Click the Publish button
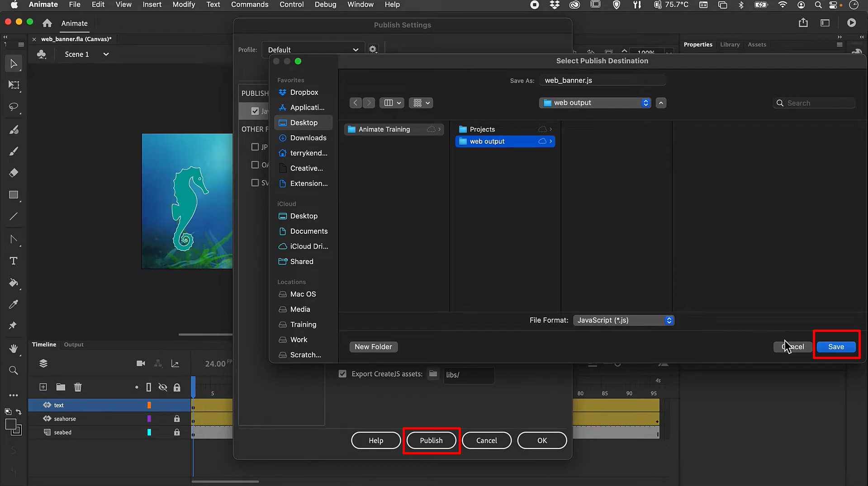868x486 pixels. [x=431, y=440]
